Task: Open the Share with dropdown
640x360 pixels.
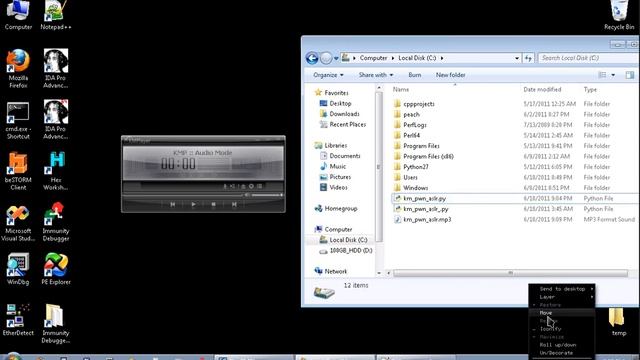Action: (376, 75)
